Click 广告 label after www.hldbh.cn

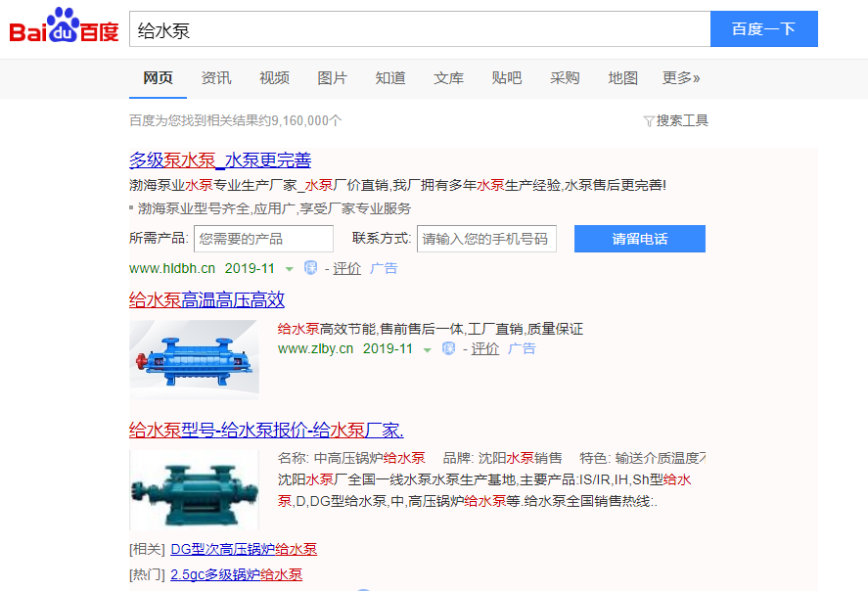coord(384,268)
